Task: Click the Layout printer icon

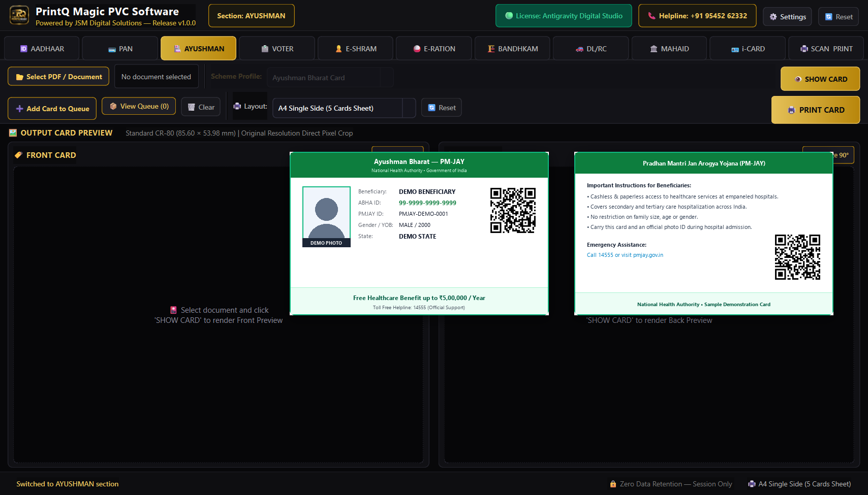Action: 237,106
